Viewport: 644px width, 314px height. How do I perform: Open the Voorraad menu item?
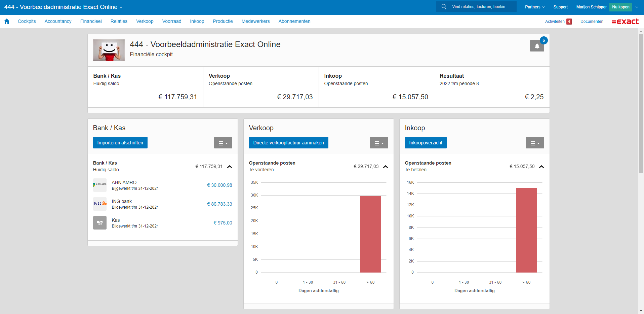171,21
